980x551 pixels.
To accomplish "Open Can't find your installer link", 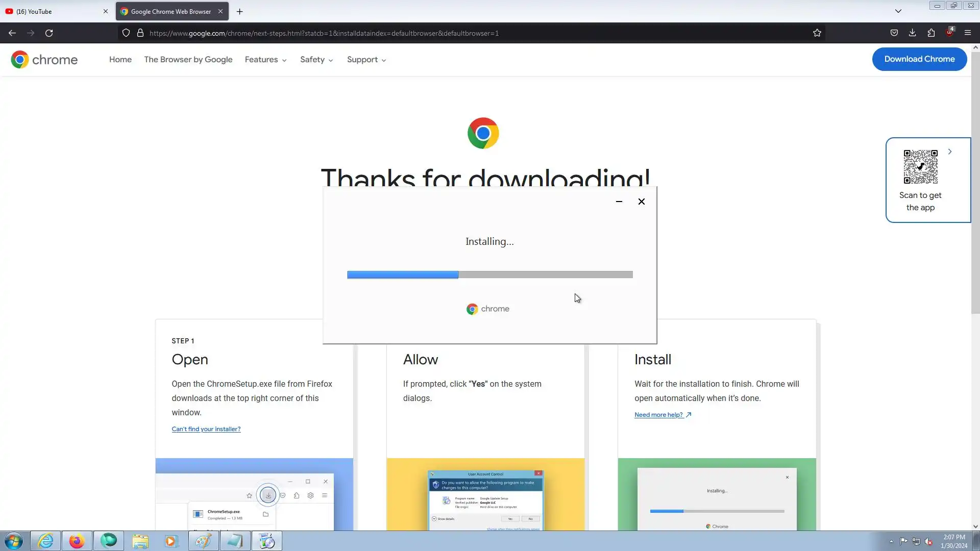I will (x=206, y=429).
